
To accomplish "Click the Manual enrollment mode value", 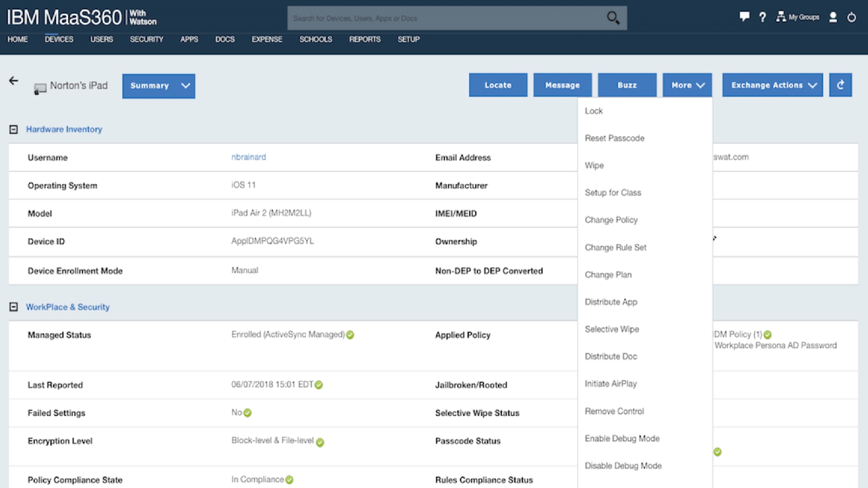I will 245,270.
